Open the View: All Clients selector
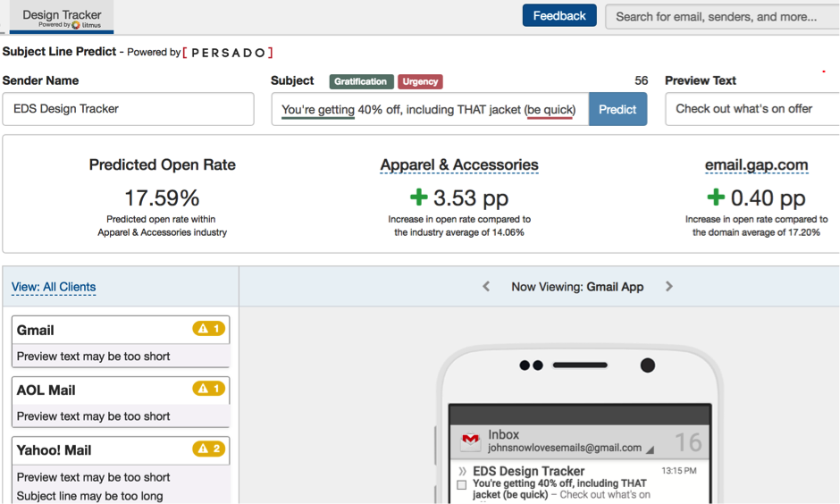The image size is (840, 504). click(x=54, y=287)
